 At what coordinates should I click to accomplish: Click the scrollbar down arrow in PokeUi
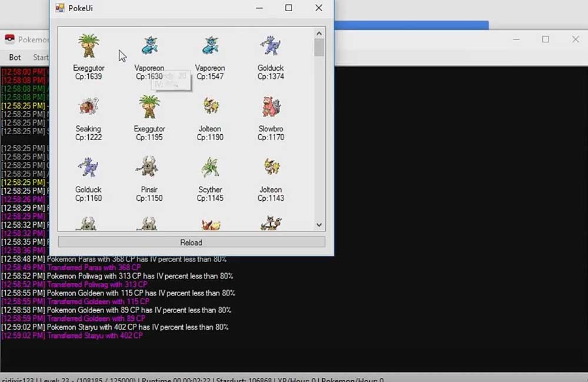click(319, 225)
